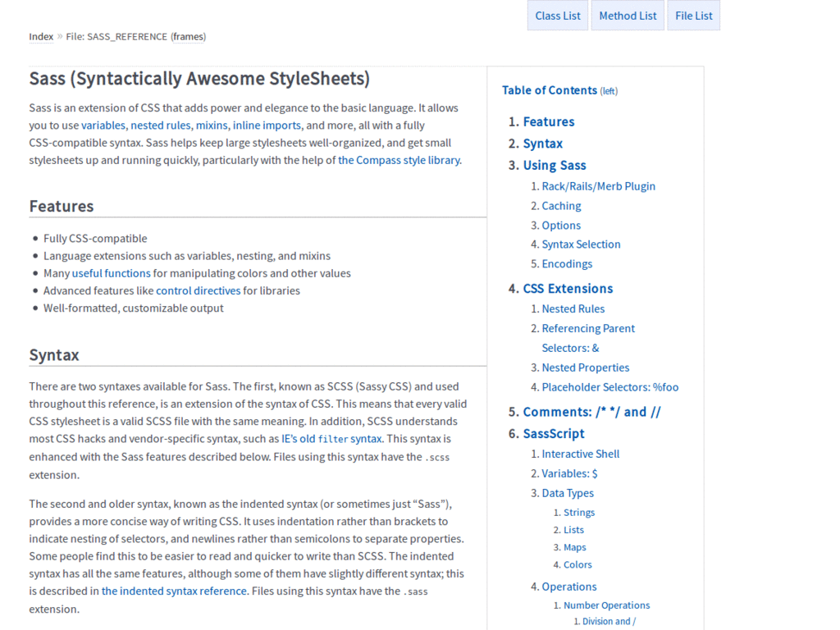Open the Syntax Selection contents entry
The image size is (840, 630).
tap(581, 244)
